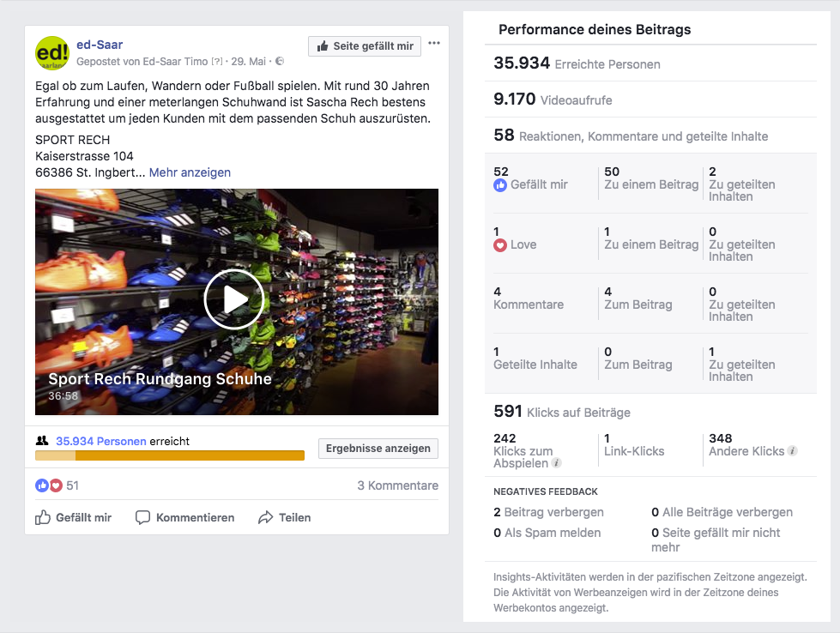This screenshot has width=840, height=633.
Task: Click the Ergebnisse anzeigen button
Action: click(x=378, y=449)
